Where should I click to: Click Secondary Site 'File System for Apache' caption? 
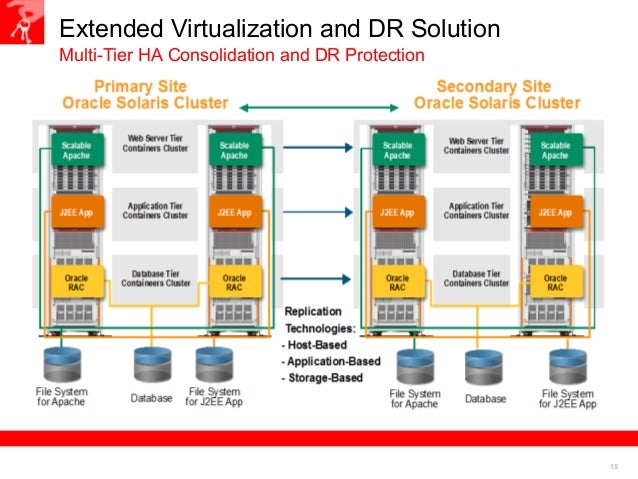[415, 399]
